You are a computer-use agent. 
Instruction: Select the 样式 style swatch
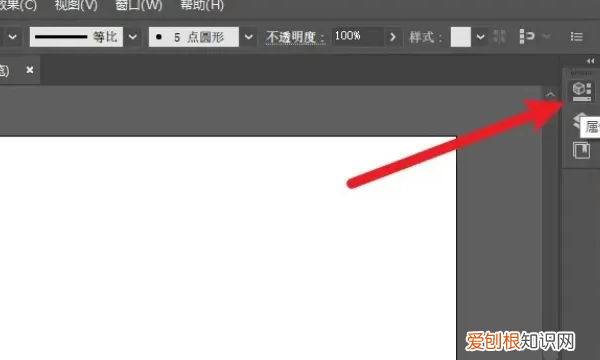coord(461,37)
